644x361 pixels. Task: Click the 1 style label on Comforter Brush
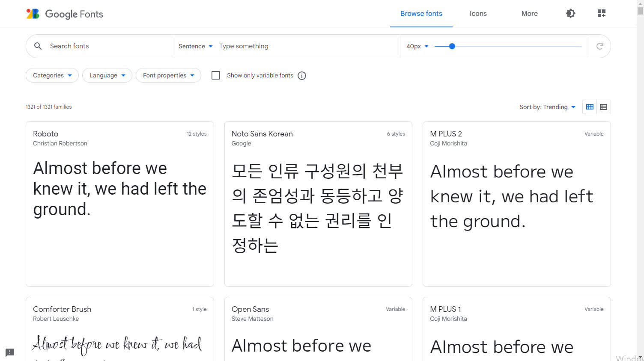tap(199, 309)
